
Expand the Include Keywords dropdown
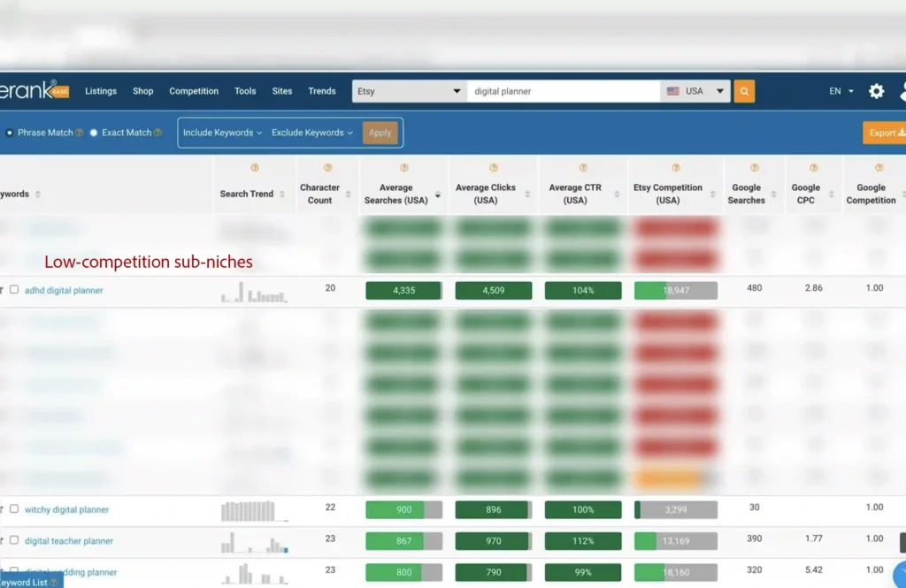click(222, 133)
